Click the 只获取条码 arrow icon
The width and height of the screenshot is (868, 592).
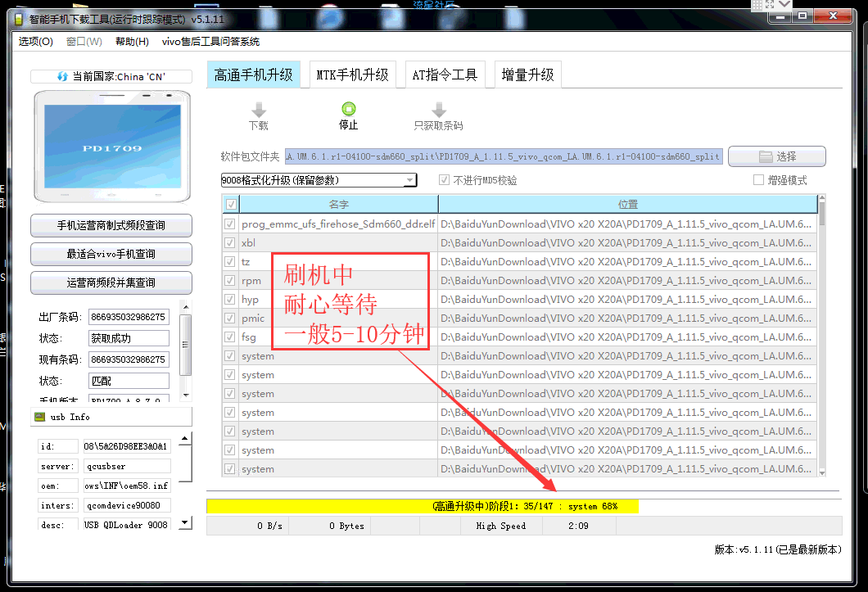click(x=438, y=110)
